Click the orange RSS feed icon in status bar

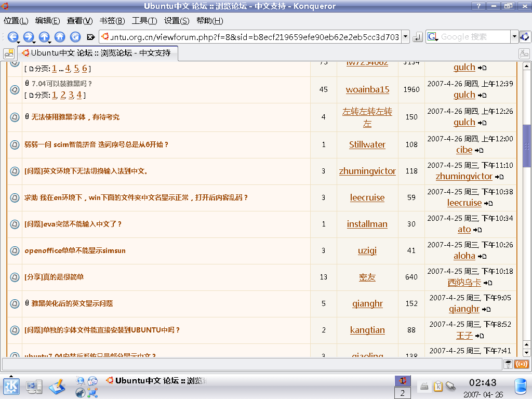coord(522,364)
